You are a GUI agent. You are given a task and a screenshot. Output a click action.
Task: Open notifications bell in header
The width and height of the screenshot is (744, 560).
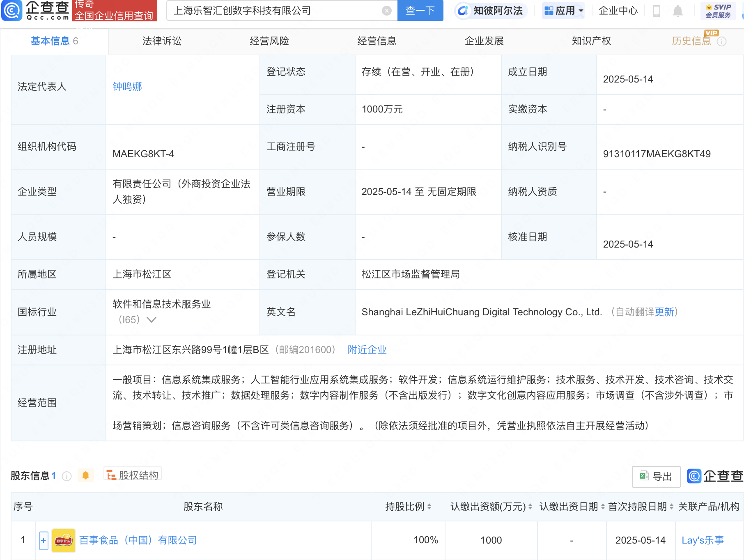[x=678, y=11]
